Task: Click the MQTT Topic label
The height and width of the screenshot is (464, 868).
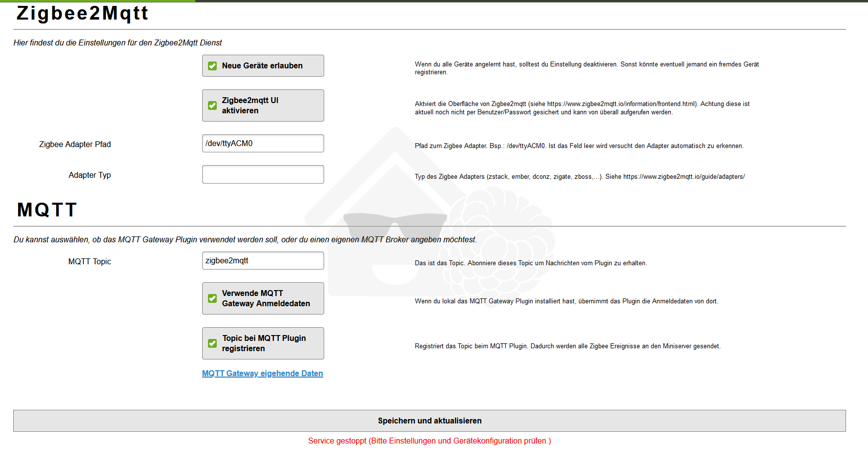Action: pyautogui.click(x=90, y=262)
